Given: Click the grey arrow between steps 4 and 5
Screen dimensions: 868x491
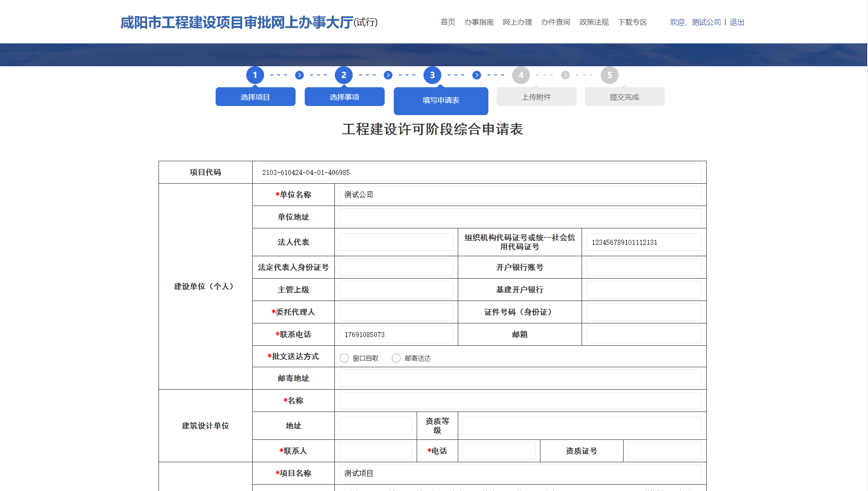Looking at the screenshot, I should pos(565,75).
